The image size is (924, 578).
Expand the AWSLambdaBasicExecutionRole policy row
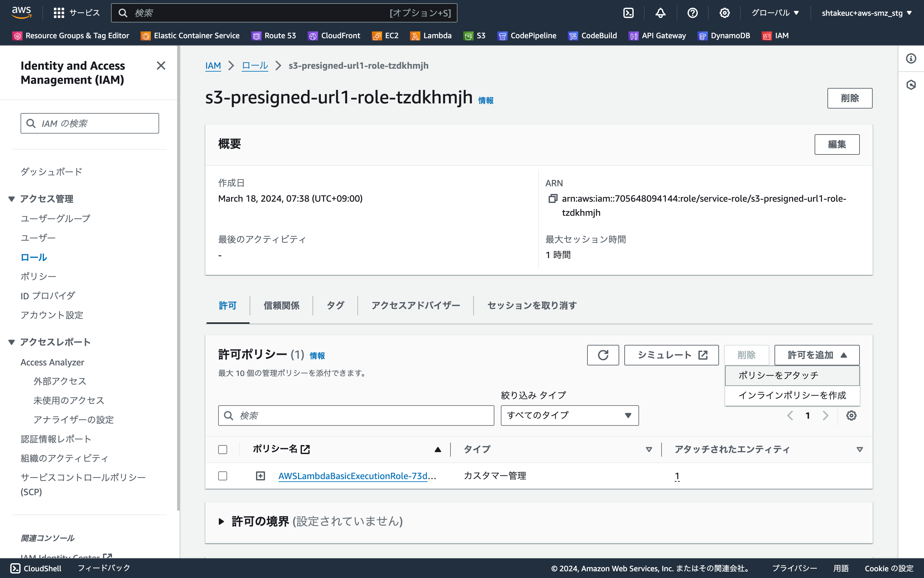261,476
